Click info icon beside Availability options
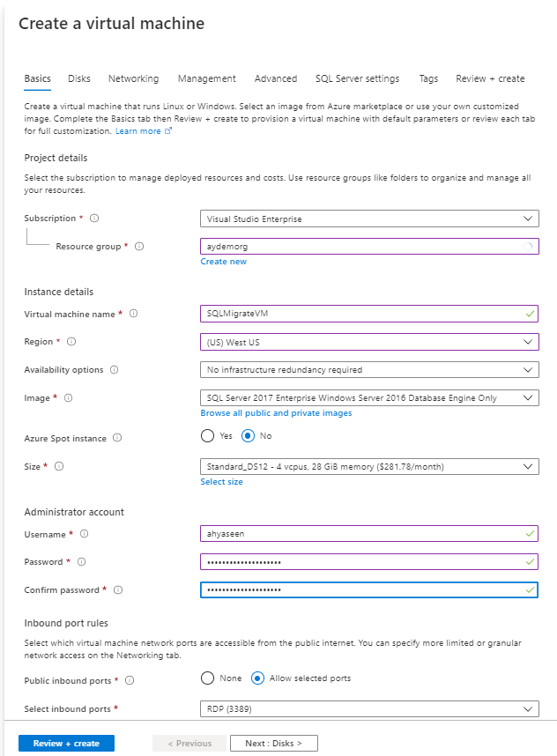Screen dimensions: 557x756 tap(115, 370)
